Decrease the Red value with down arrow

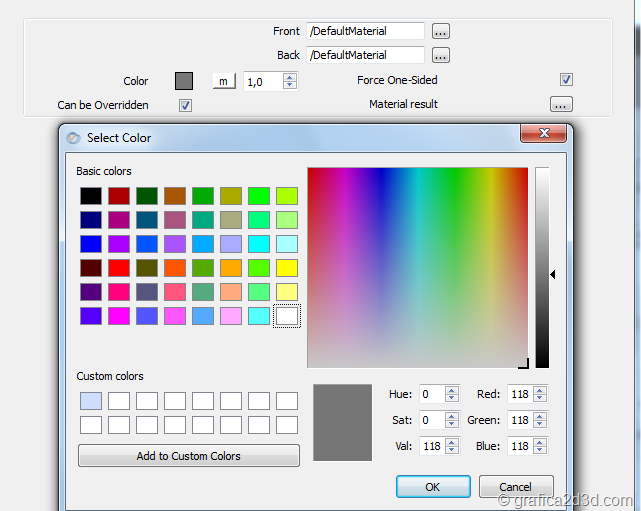pos(541,398)
